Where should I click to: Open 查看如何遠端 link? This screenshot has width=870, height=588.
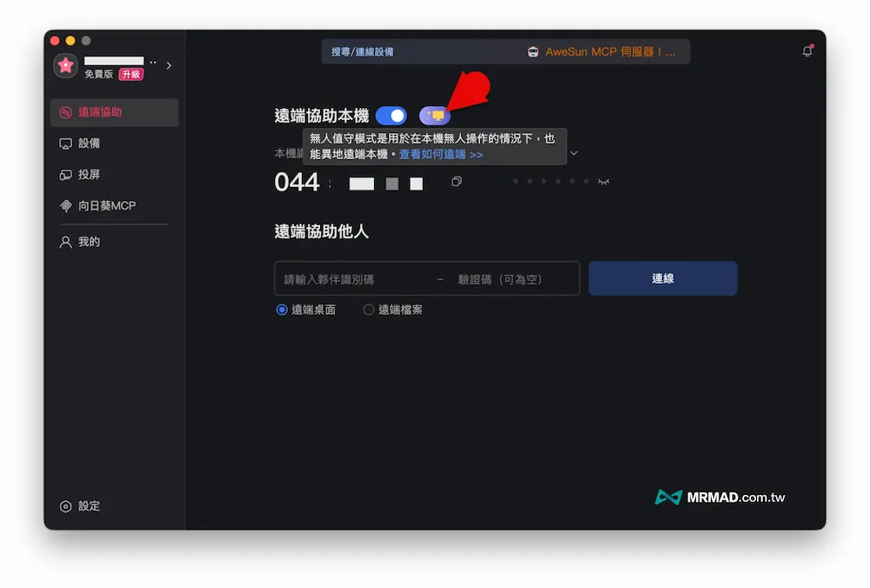point(441,154)
